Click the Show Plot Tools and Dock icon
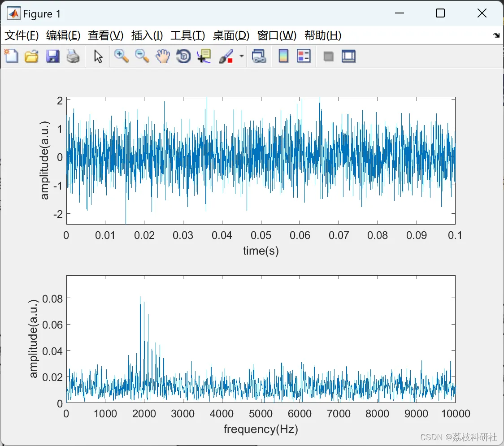The height and width of the screenshot is (446, 504). [x=348, y=56]
